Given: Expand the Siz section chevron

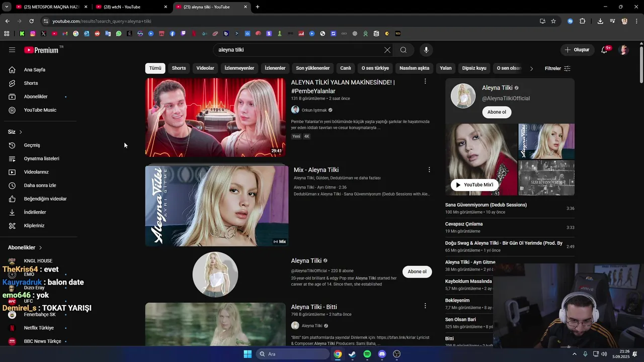Looking at the screenshot, I should [x=21, y=132].
